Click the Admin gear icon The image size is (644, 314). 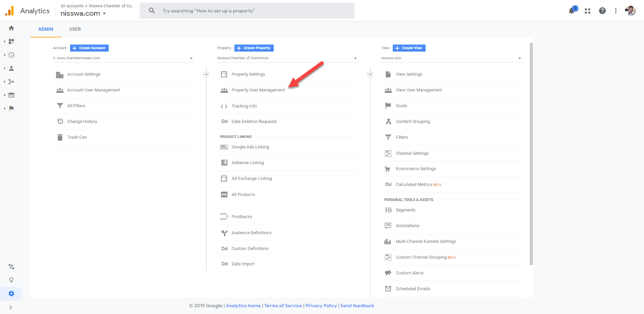tap(11, 293)
